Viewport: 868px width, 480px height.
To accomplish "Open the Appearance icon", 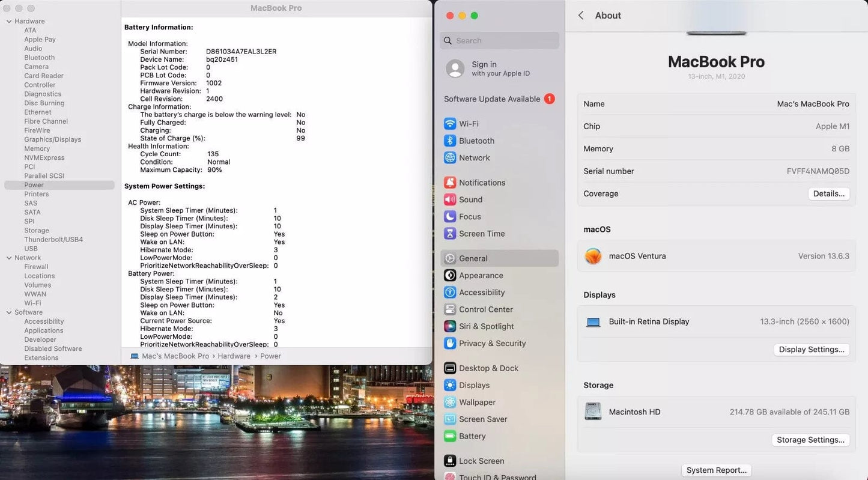I will point(450,275).
